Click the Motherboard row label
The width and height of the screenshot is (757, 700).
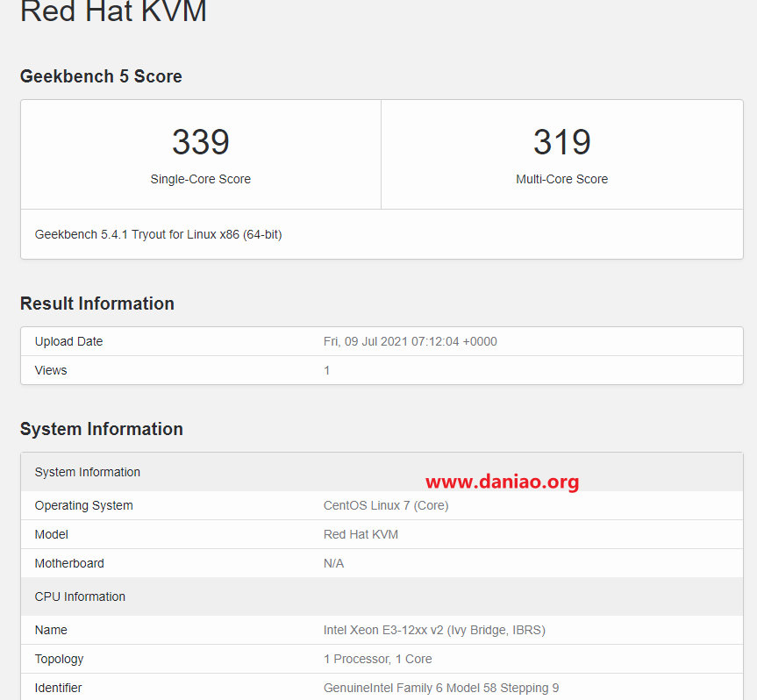[69, 563]
